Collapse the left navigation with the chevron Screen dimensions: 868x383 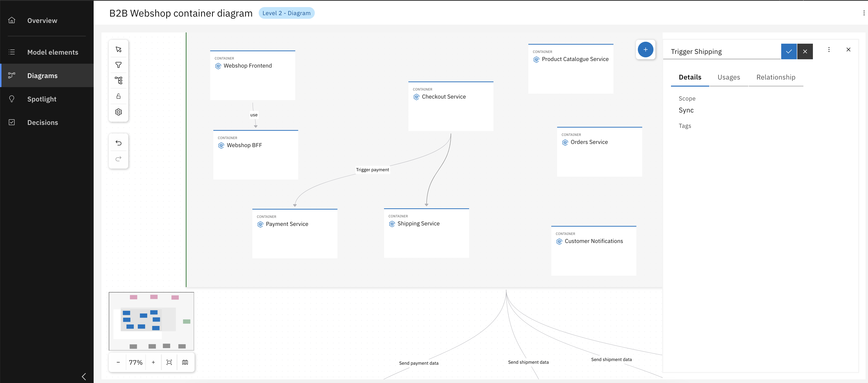pos(84,377)
